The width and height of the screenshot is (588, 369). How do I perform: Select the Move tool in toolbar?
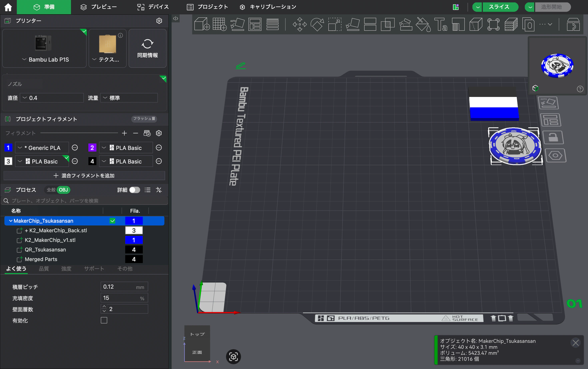300,24
